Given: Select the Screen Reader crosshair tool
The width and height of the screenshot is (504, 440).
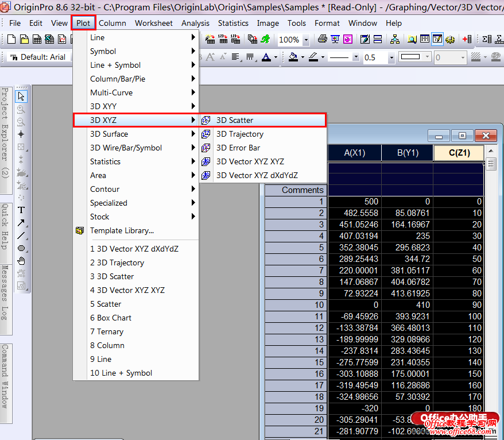Looking at the screenshot, I should tap(21, 134).
